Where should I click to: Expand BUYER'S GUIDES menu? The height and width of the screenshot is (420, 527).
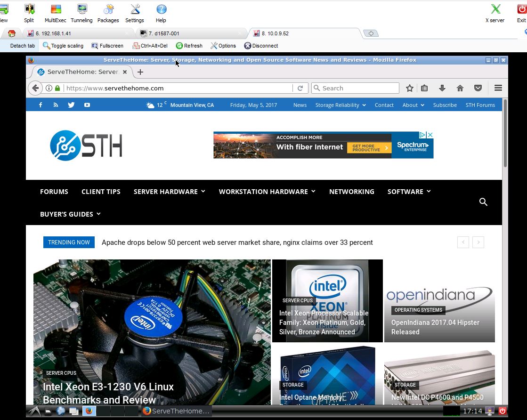[x=70, y=214]
